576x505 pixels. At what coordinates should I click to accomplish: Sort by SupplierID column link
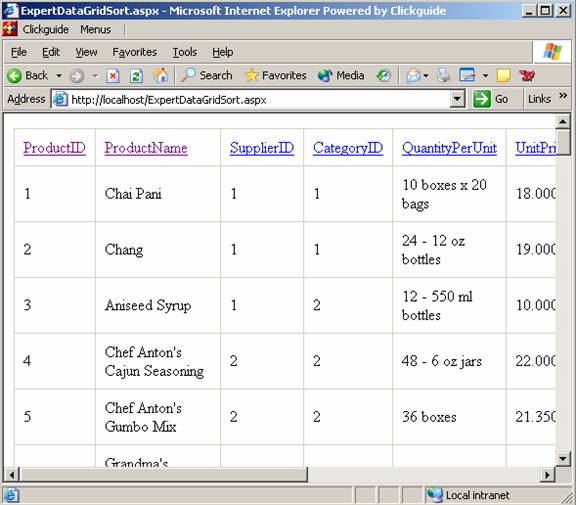coord(262,148)
